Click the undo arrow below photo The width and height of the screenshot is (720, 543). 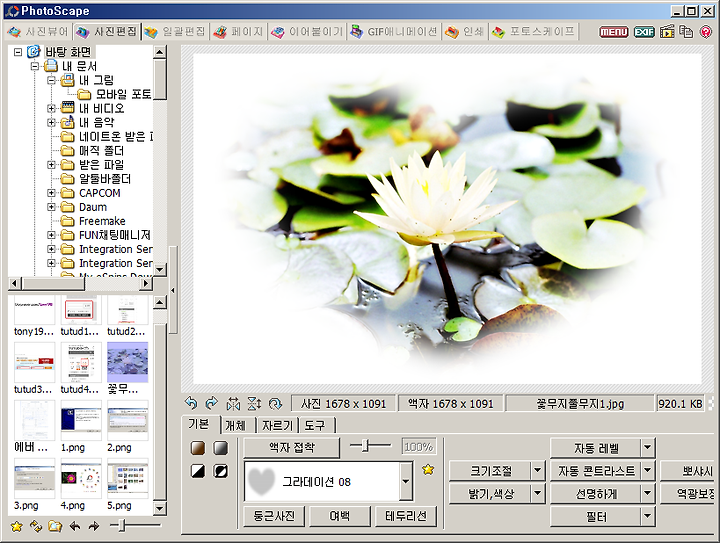pyautogui.click(x=191, y=403)
